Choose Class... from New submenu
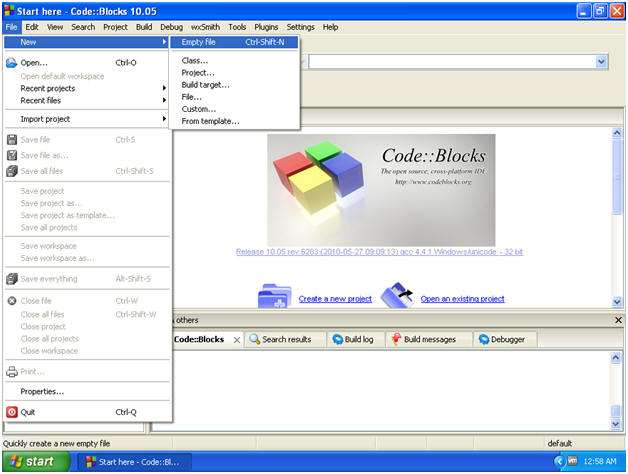This screenshot has height=474, width=628. click(234, 61)
